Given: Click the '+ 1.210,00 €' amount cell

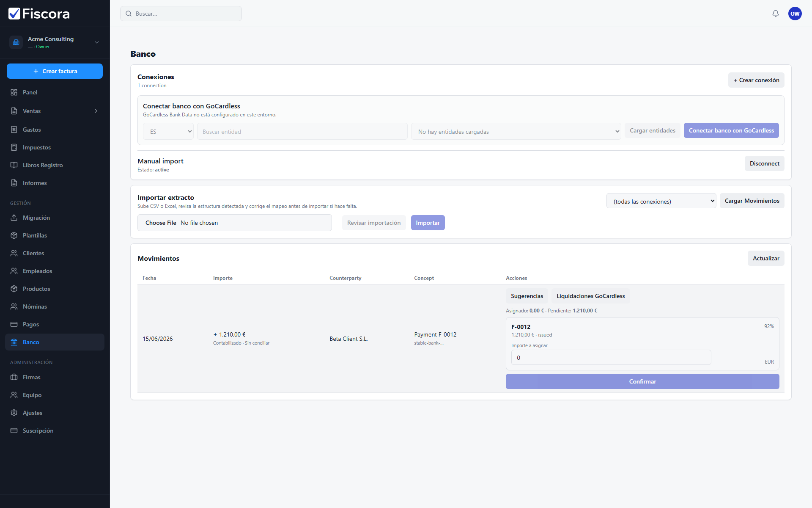Looking at the screenshot, I should coord(229,334).
